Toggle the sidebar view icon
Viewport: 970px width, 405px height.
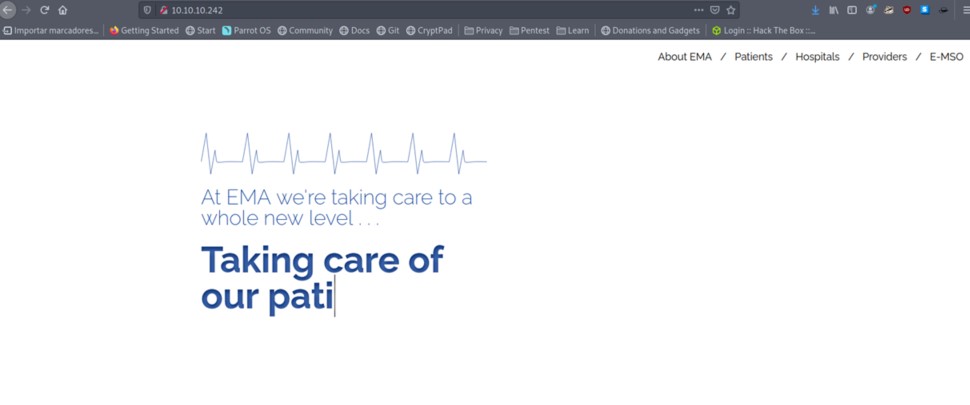click(x=852, y=10)
